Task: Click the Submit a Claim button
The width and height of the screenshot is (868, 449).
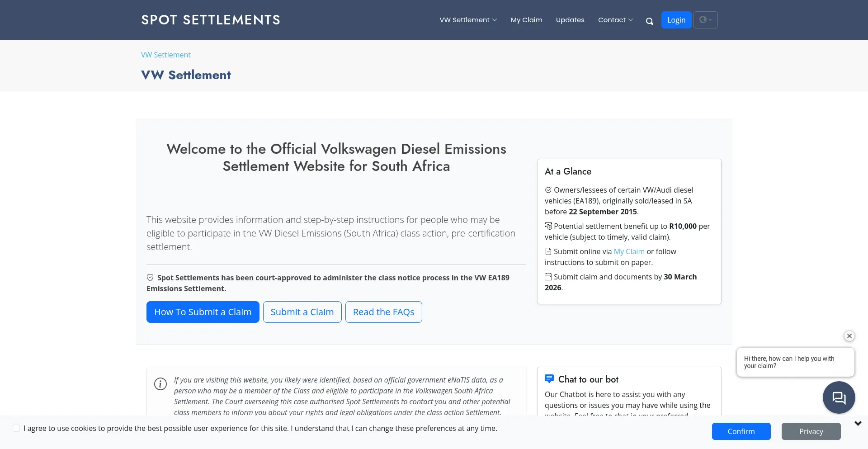Action: click(x=302, y=312)
